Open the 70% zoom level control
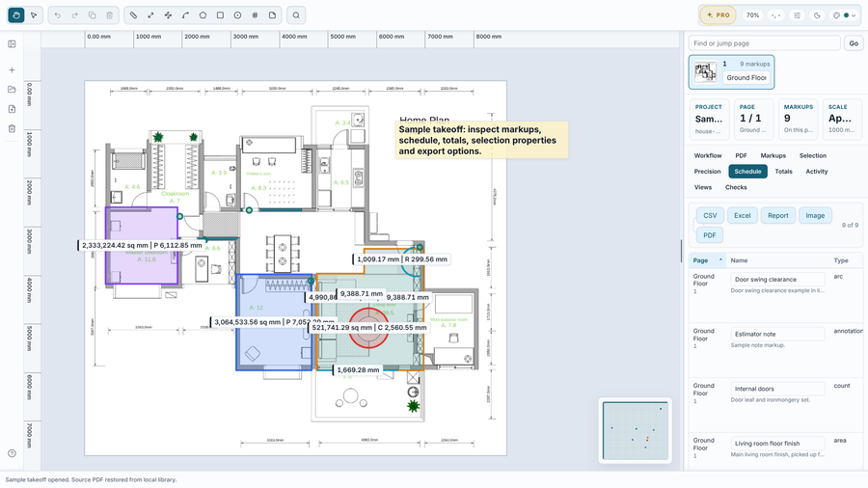This screenshot has width=868, height=488. pyautogui.click(x=752, y=15)
